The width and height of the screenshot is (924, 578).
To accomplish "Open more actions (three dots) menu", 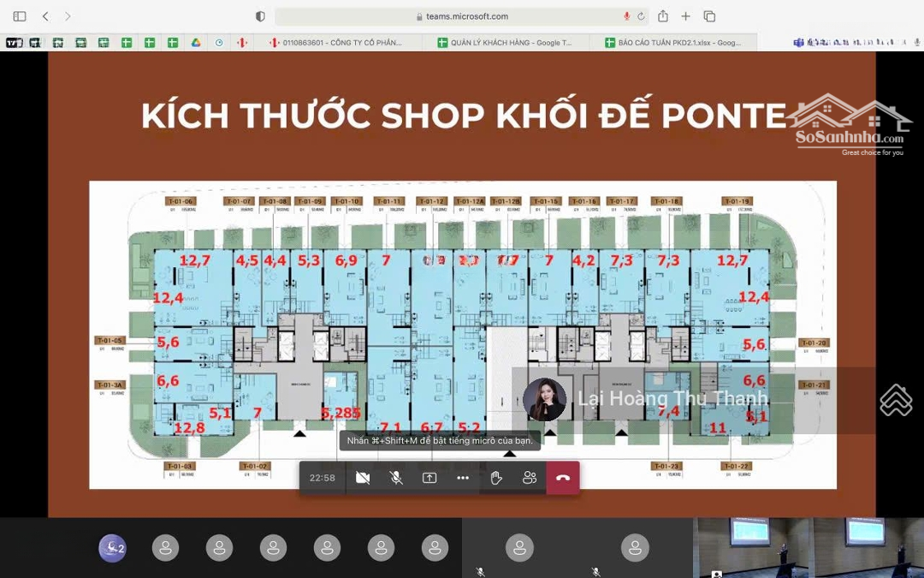I will tap(463, 478).
